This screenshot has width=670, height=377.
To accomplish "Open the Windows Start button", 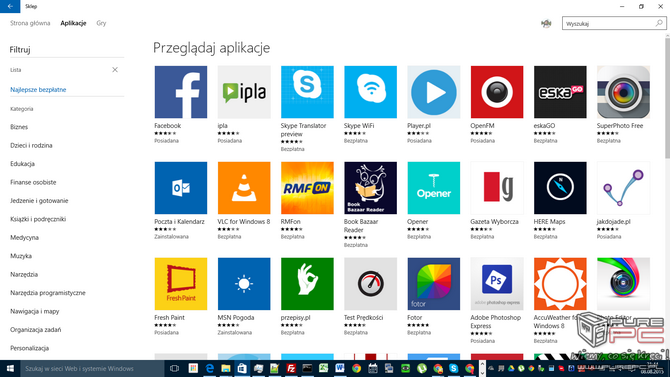I will click(x=10, y=368).
